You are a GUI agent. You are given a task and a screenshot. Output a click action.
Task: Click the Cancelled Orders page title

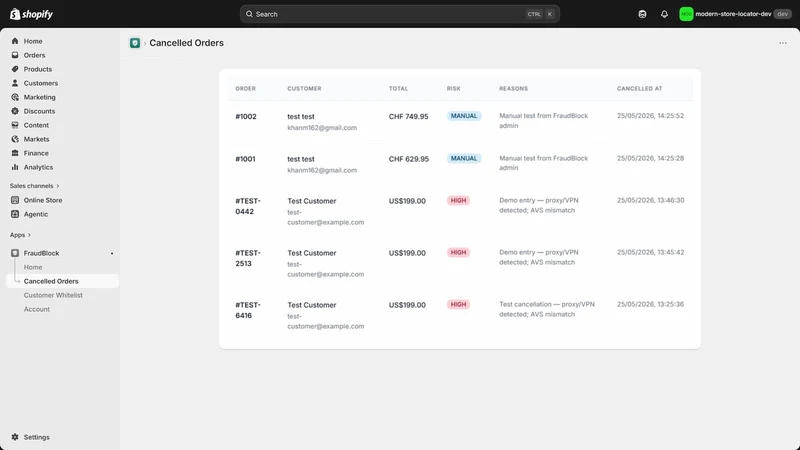187,43
